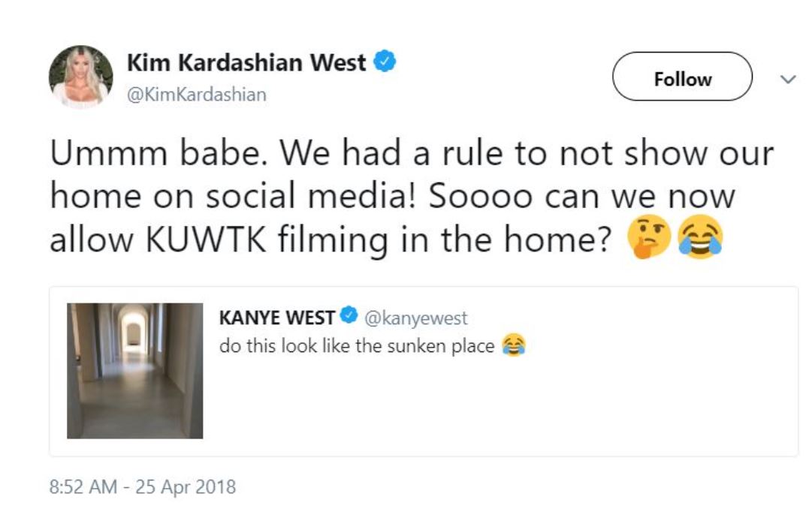Open the KANYE WEST name link
Image resolution: width=812 pixels, height=515 pixels.
276,318
